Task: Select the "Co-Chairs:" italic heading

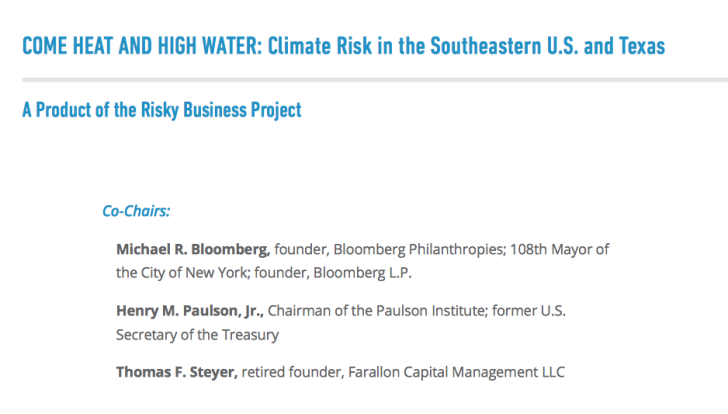Action: (136, 211)
